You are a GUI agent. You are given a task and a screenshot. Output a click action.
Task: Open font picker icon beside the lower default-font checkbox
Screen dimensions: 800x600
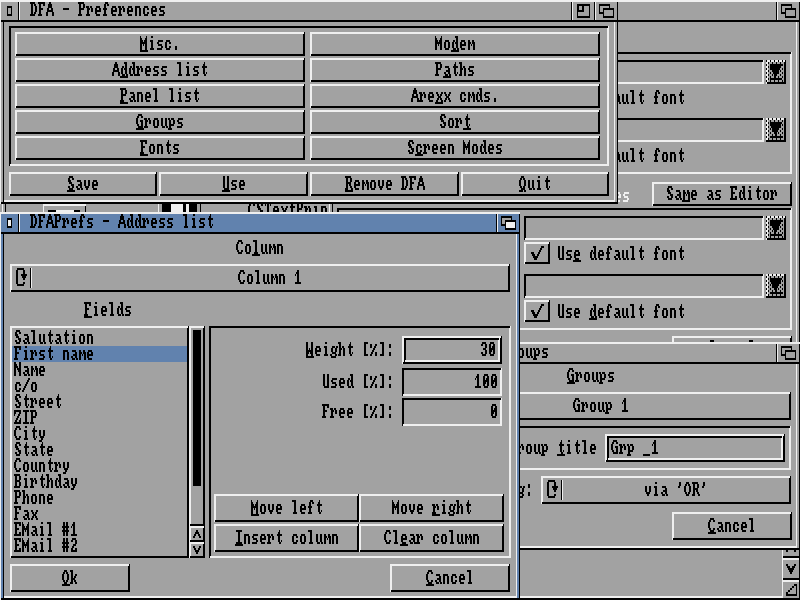(x=775, y=286)
